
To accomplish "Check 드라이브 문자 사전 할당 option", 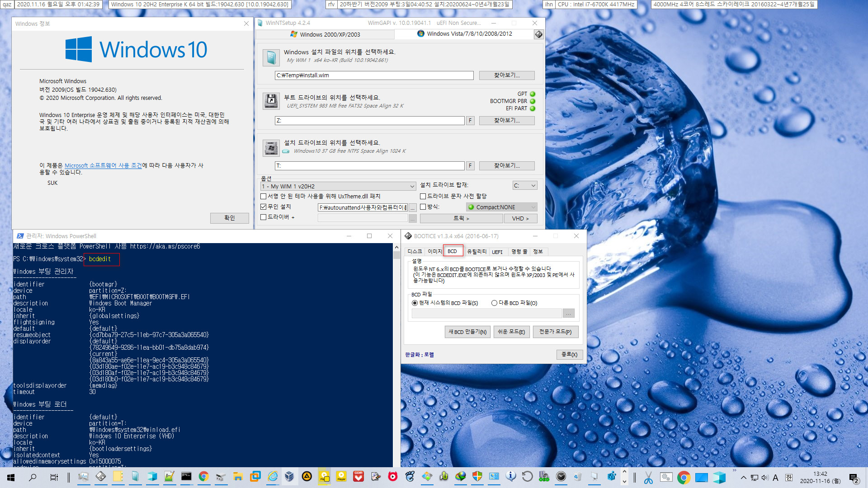I will [x=423, y=196].
